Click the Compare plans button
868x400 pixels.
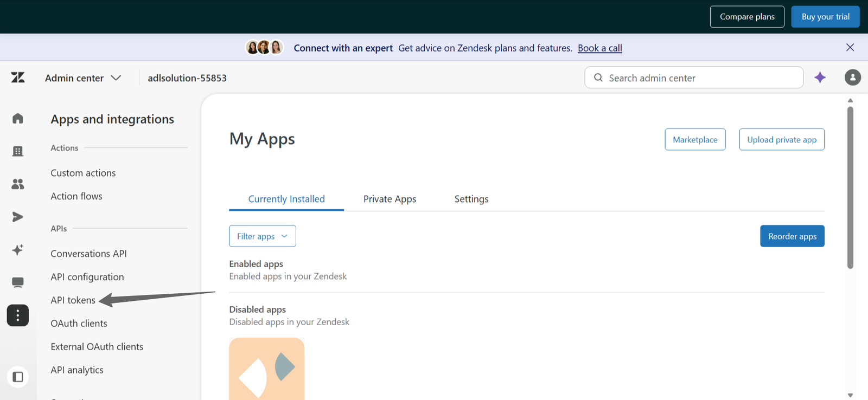(x=747, y=17)
